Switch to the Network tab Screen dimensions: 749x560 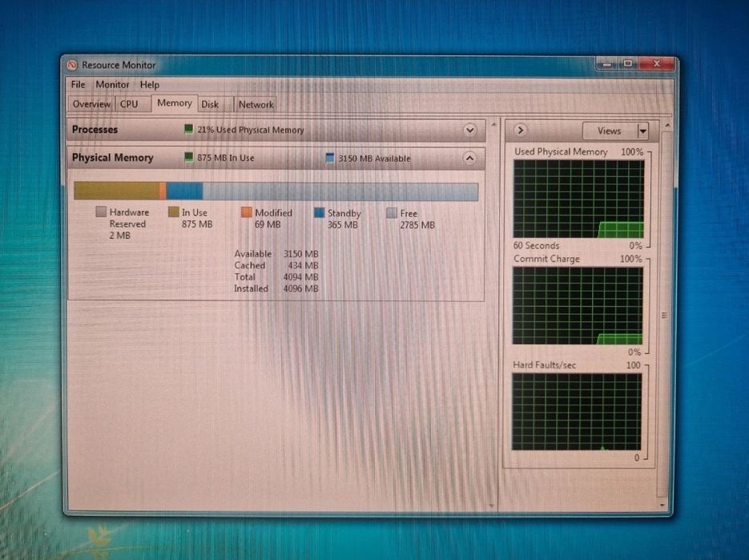click(x=256, y=105)
